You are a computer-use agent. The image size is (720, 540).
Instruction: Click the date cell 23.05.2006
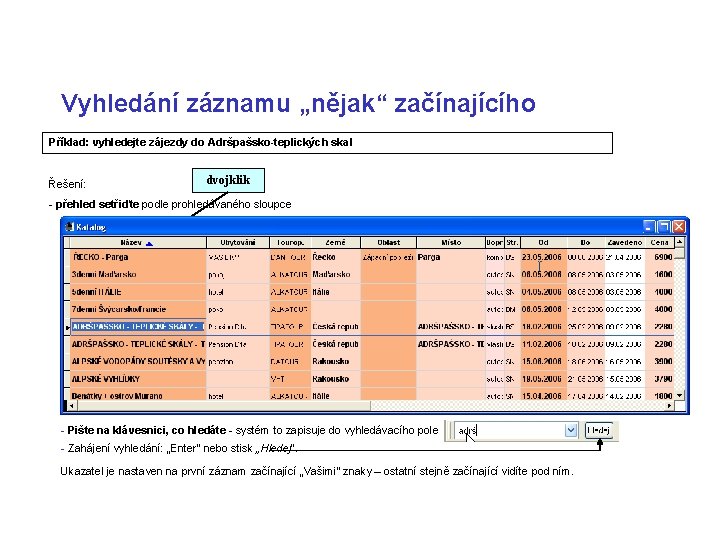[544, 257]
